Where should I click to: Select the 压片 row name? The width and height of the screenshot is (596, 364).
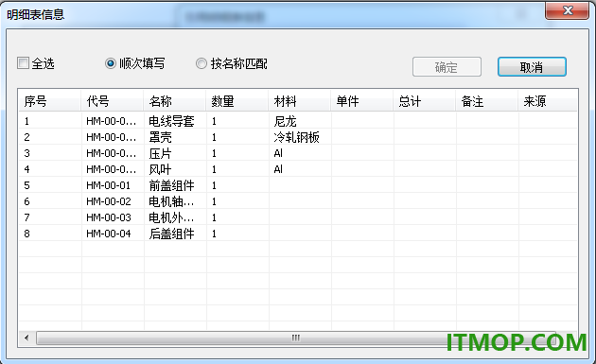click(x=160, y=153)
